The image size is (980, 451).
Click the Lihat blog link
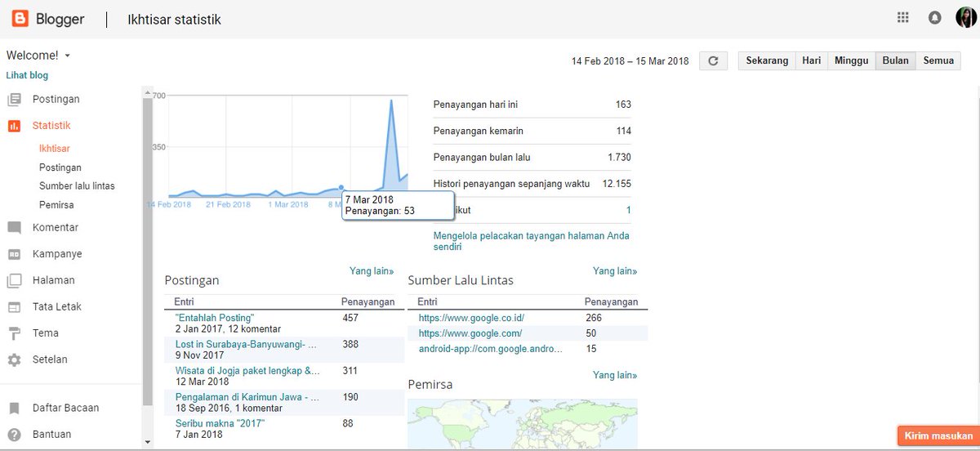point(27,75)
